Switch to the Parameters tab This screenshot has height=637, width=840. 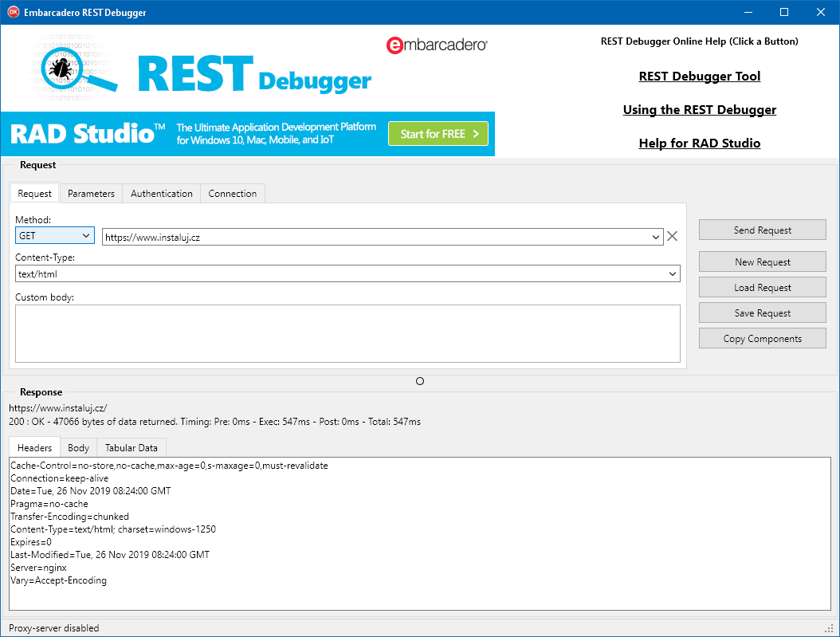pyautogui.click(x=91, y=194)
